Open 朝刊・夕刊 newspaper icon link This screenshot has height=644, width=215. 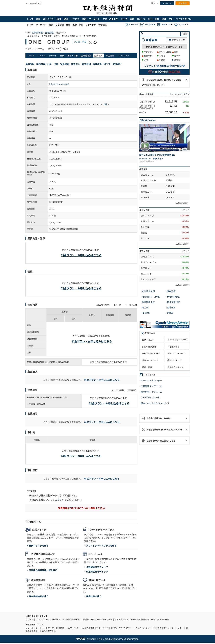pos(127,25)
